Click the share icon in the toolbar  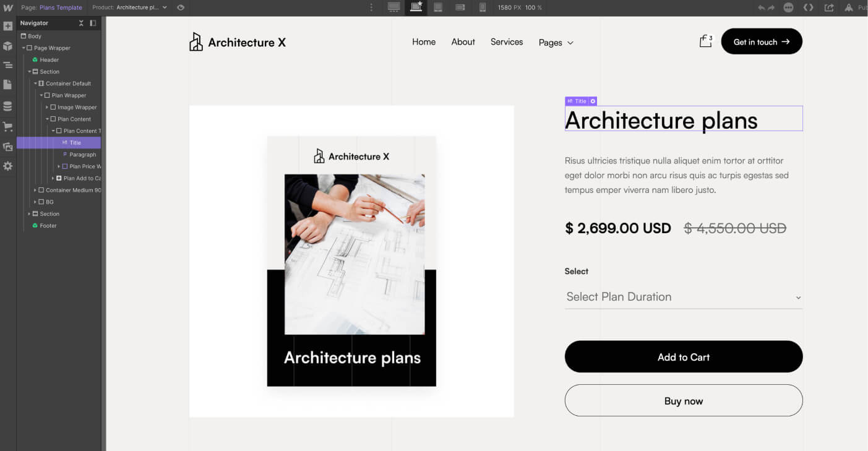click(829, 7)
